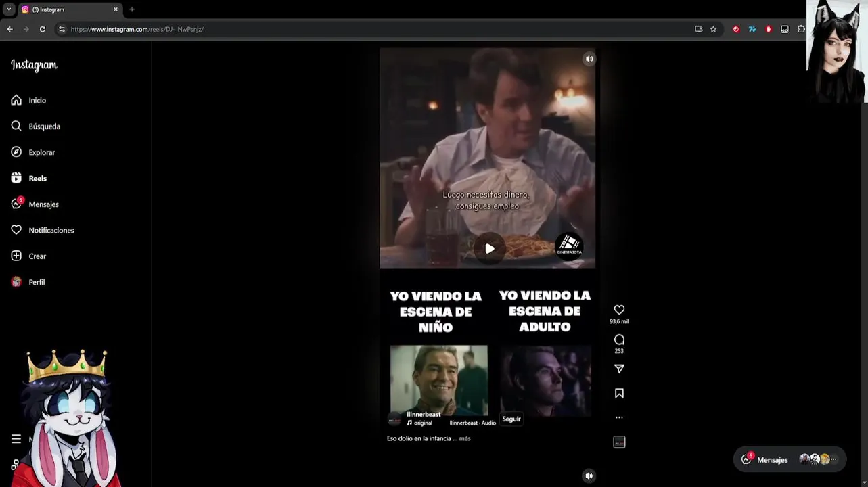Click the Instagram logo
This screenshot has height=487, width=868.
[34, 65]
